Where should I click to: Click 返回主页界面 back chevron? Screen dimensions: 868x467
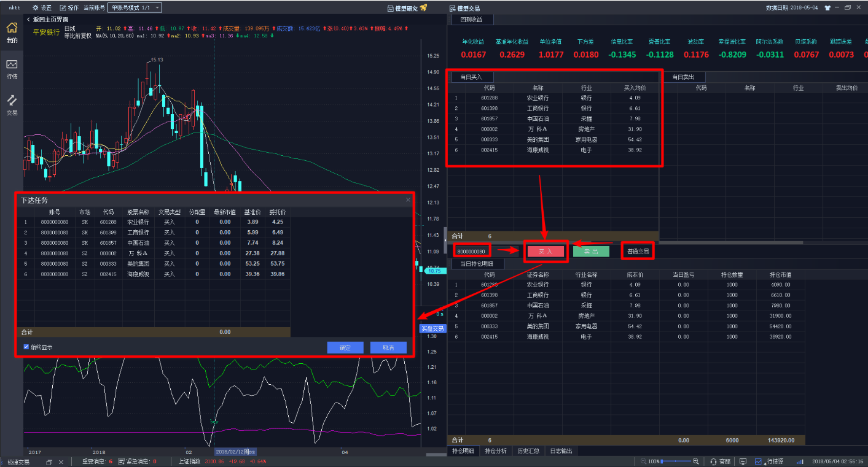[x=28, y=20]
